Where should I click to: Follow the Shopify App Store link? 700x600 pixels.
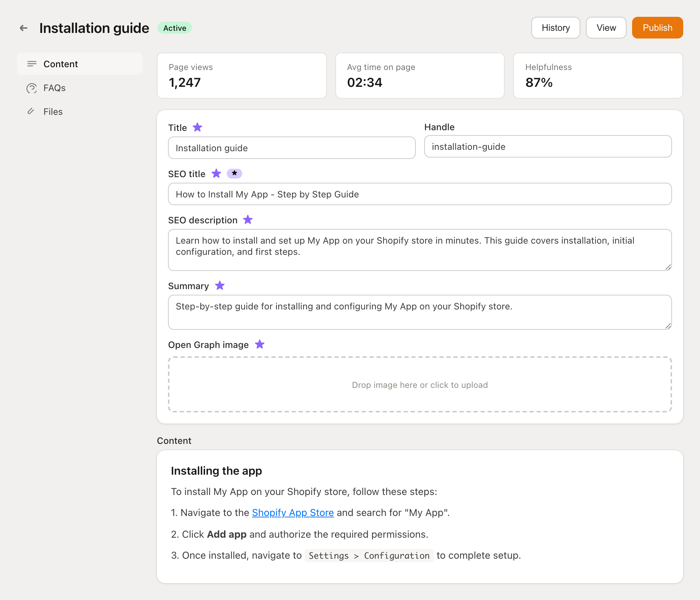[293, 512]
